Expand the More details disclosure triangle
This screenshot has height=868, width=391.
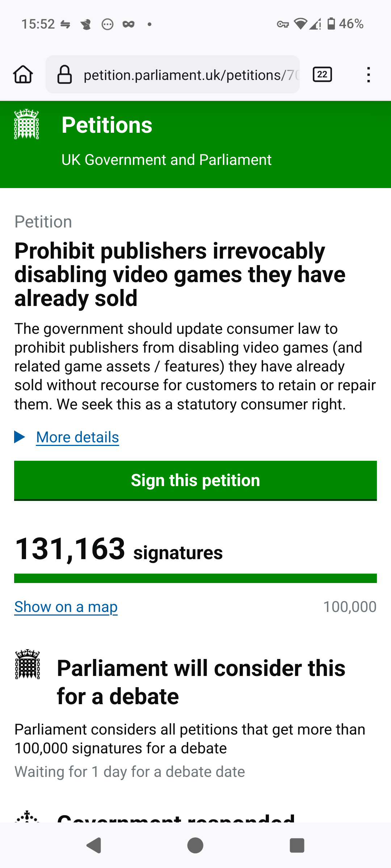coord(20,437)
